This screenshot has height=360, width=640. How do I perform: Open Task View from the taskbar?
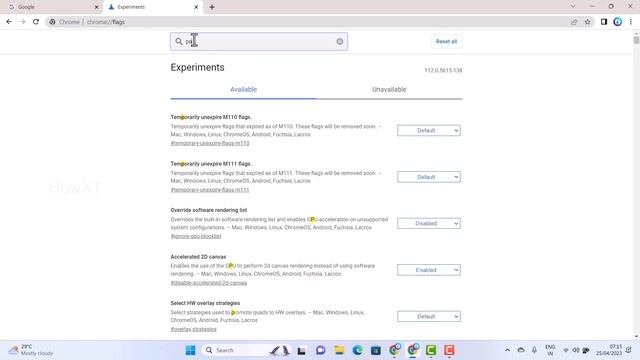[301, 350]
